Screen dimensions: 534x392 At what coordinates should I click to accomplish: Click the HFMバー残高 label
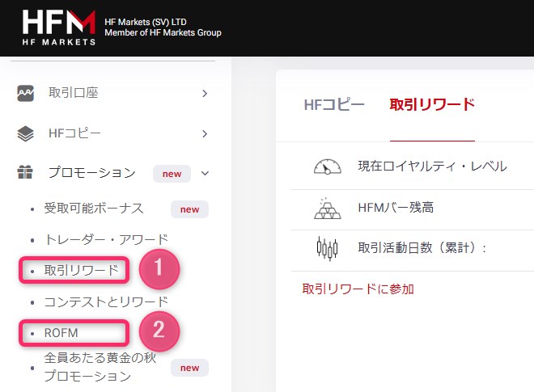(x=396, y=207)
